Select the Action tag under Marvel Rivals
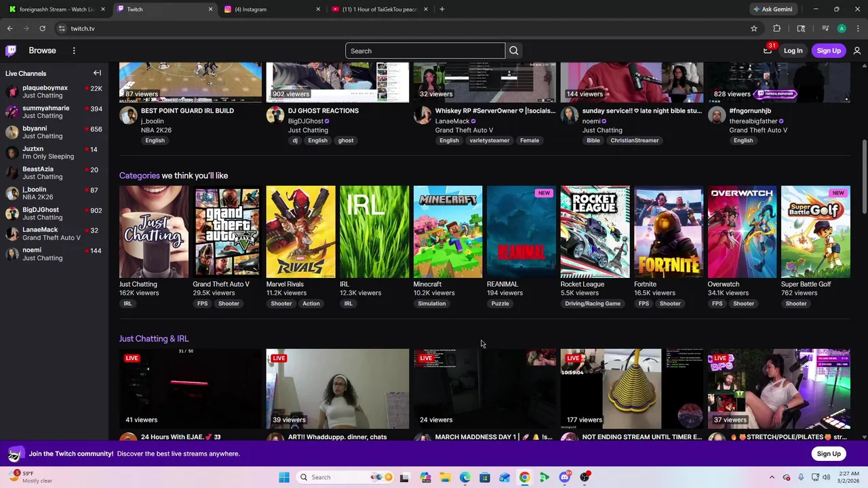The height and width of the screenshot is (488, 868). [311, 304]
